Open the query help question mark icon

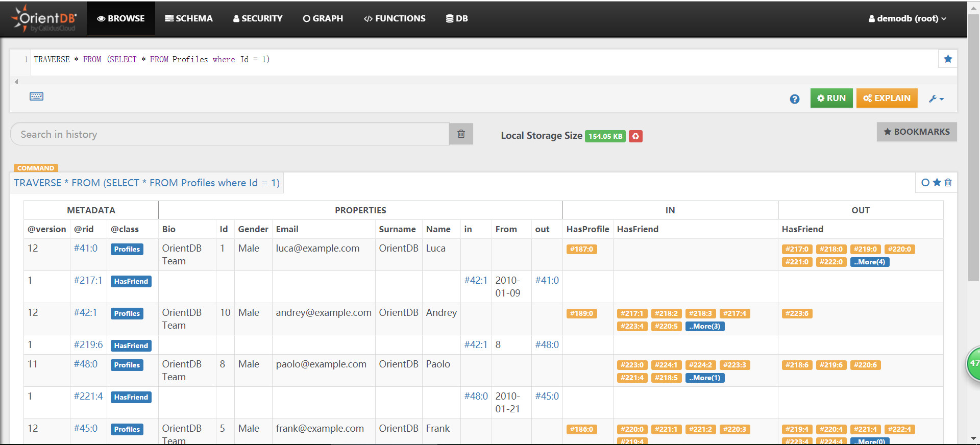click(x=795, y=99)
